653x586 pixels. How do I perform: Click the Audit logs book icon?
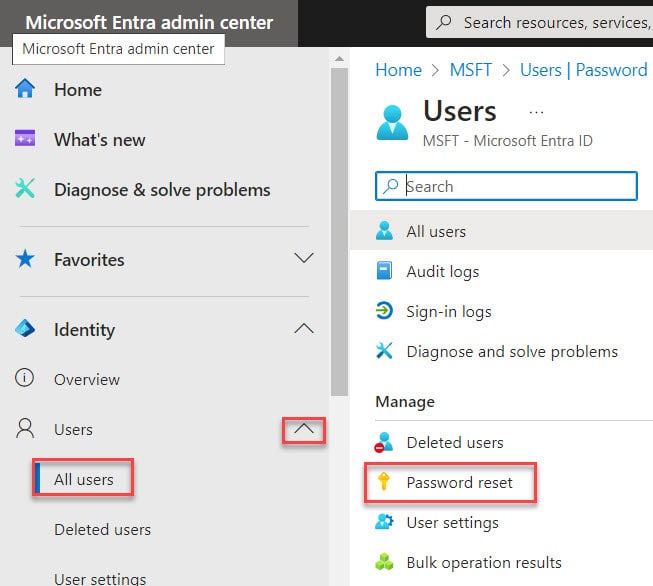tap(384, 271)
